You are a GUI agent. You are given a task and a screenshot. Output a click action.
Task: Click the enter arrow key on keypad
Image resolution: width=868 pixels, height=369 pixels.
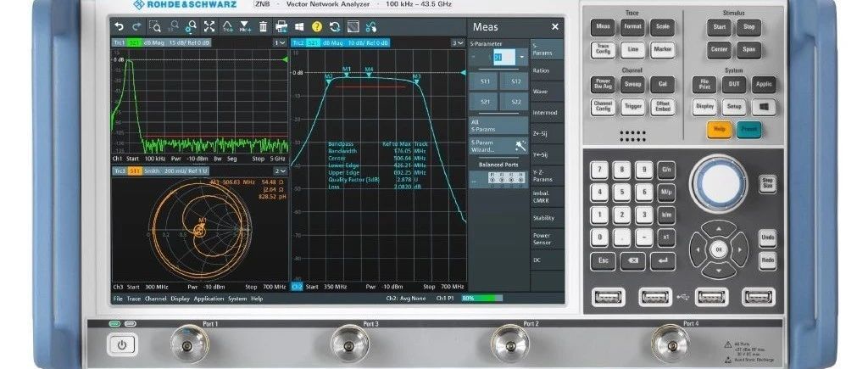pyautogui.click(x=663, y=260)
